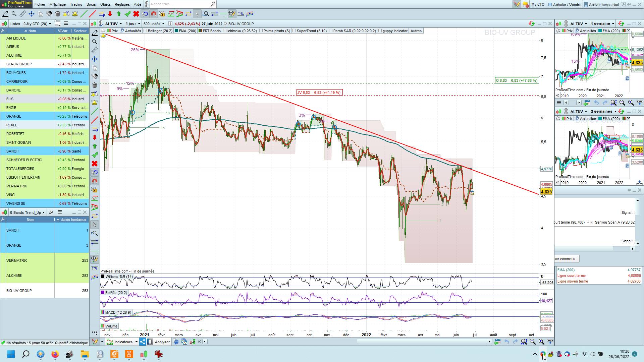
Task: Enable the Bollinger (20 2) indicator checkbox
Action: [146, 31]
